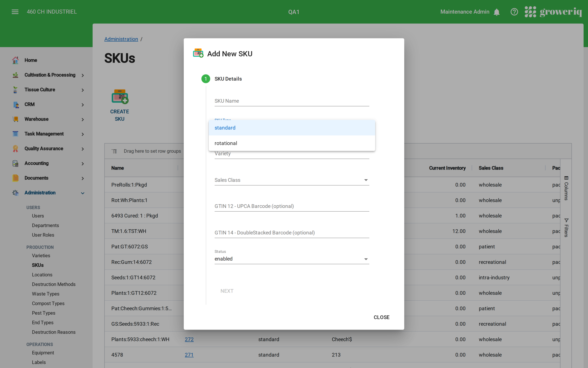Click the Tissue Culture icon
This screenshot has width=588, height=368.
(x=15, y=89)
